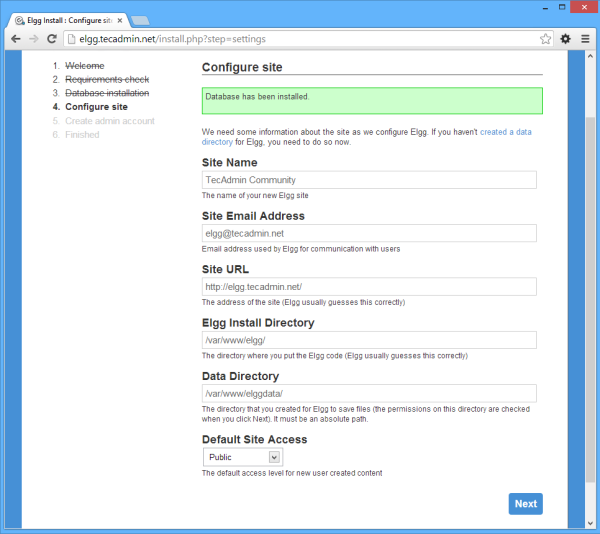This screenshot has height=534, width=600.
Task: Close the Elgg Install tab
Action: coord(120,18)
